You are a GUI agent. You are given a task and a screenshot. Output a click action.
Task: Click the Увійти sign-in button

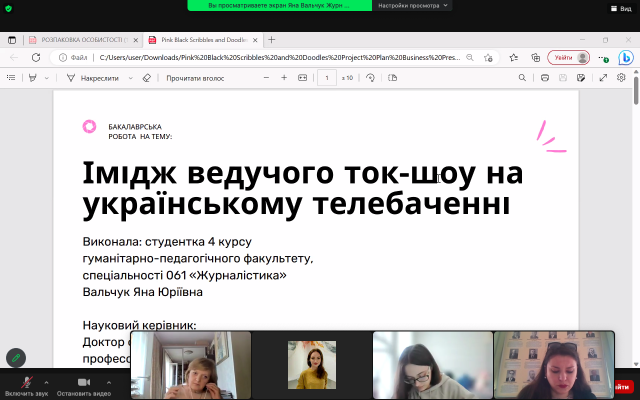click(x=563, y=58)
